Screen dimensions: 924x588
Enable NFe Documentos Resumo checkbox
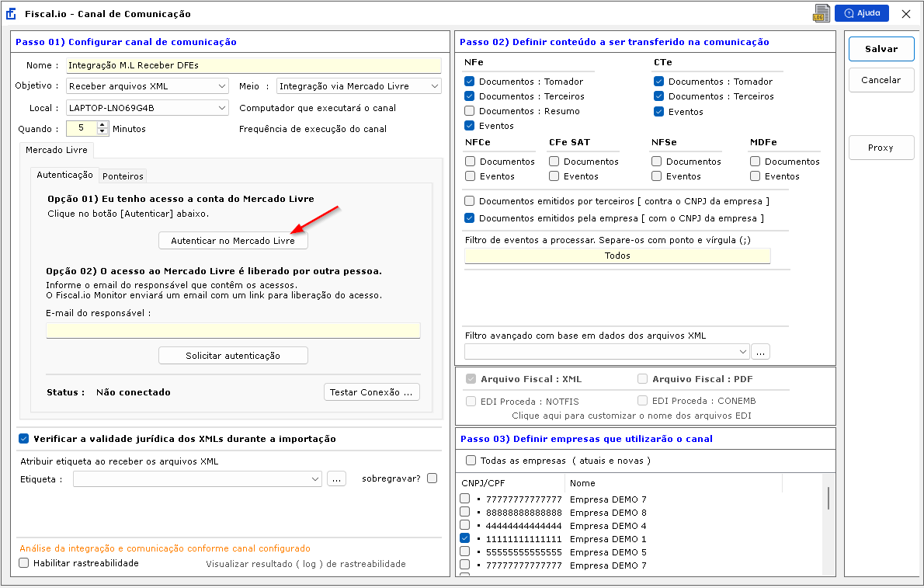[x=470, y=111]
